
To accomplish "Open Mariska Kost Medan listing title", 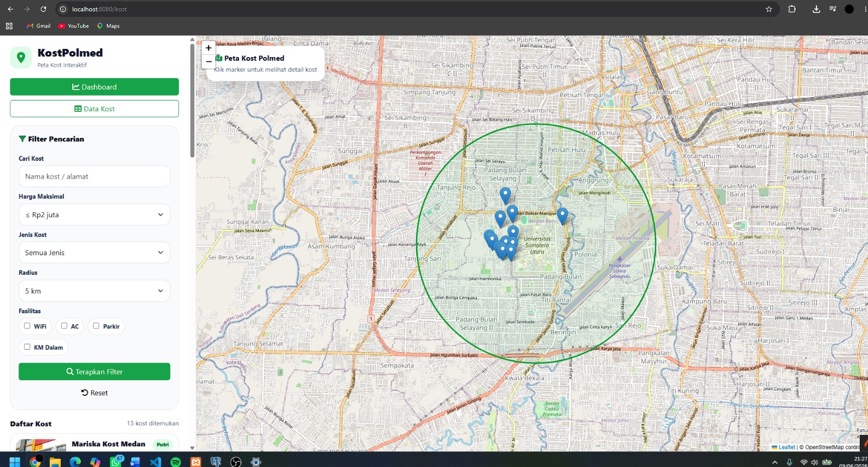I will point(108,444).
